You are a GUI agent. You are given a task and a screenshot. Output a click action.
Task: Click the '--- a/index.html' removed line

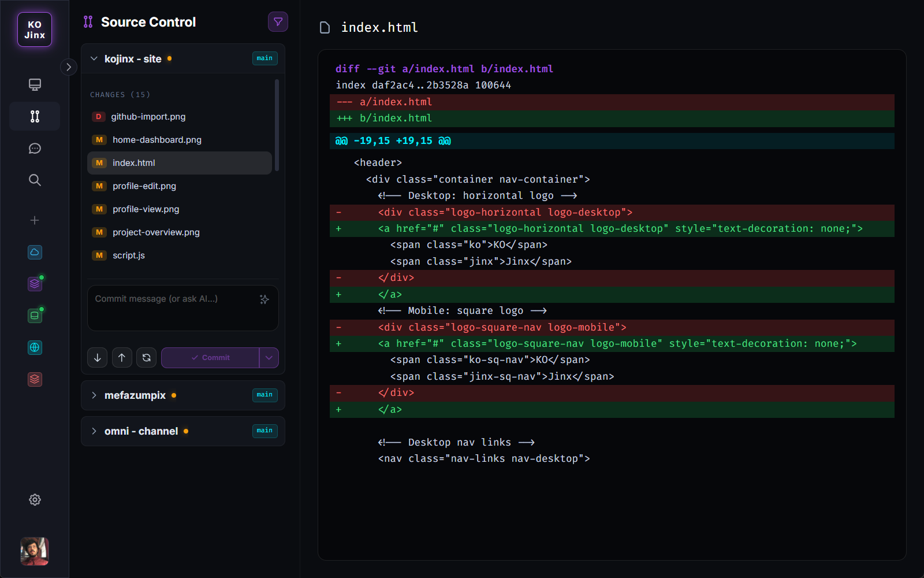click(x=612, y=102)
